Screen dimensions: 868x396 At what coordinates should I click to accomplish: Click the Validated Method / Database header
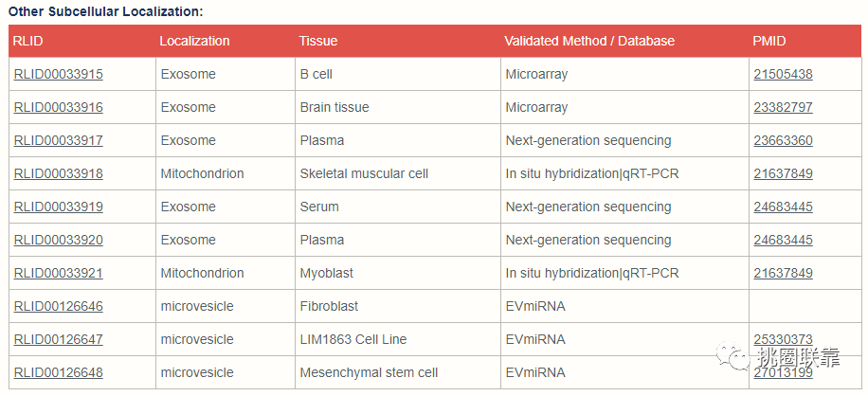589,41
